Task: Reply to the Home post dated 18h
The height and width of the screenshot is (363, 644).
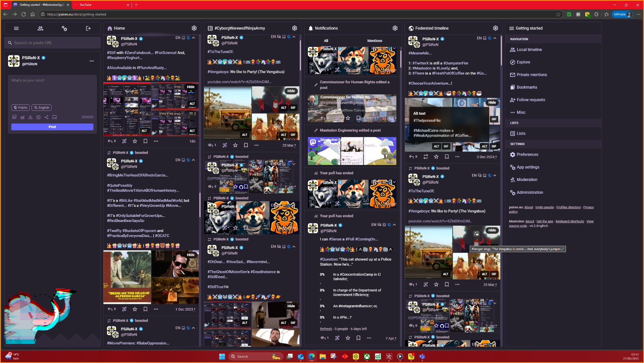Action: (x=110, y=141)
